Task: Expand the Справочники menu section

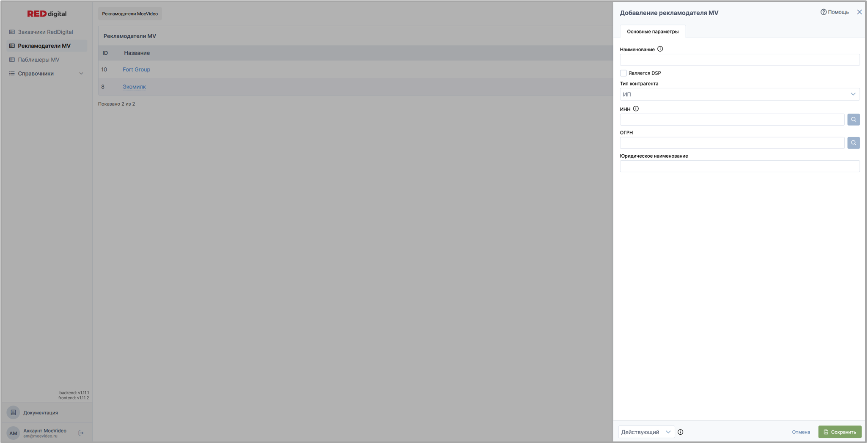Action: [47, 74]
